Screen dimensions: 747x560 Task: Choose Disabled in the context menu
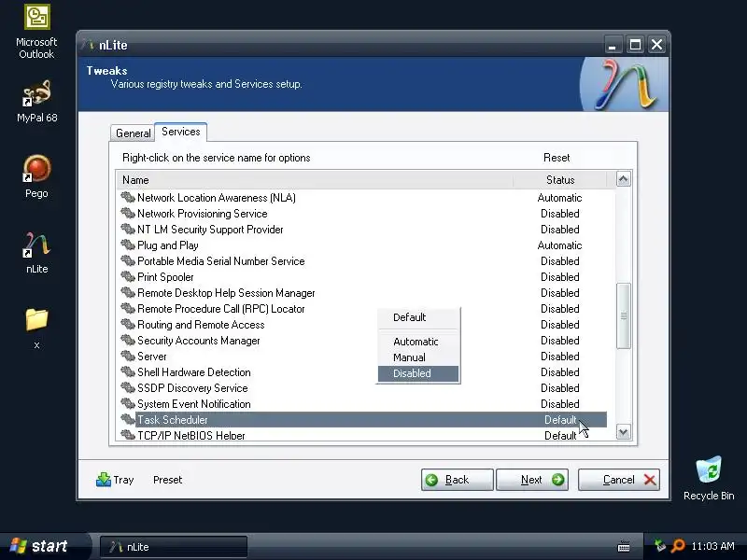(x=418, y=373)
